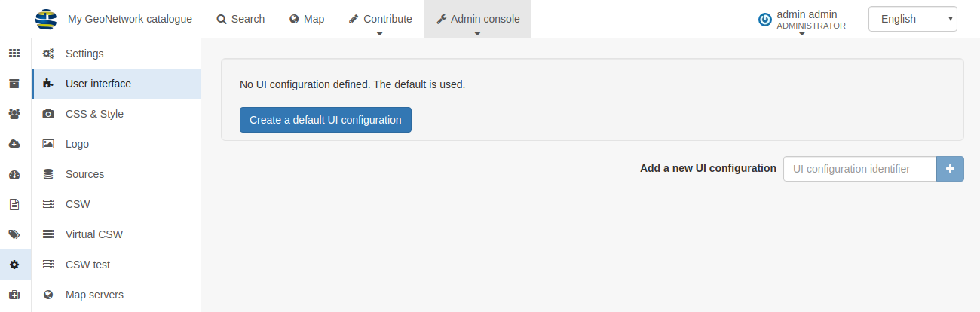Open the archive box sidebar icon
980x312 pixels.
coord(14,84)
